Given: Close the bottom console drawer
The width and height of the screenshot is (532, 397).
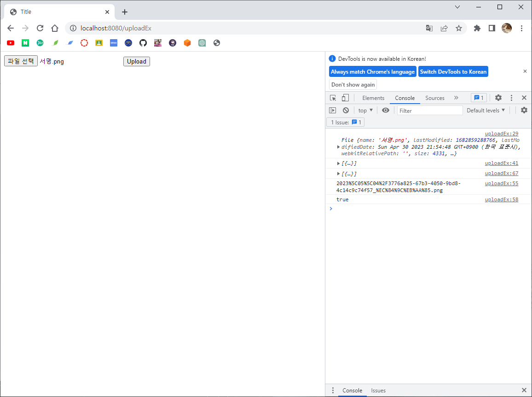Looking at the screenshot, I should [x=524, y=391].
